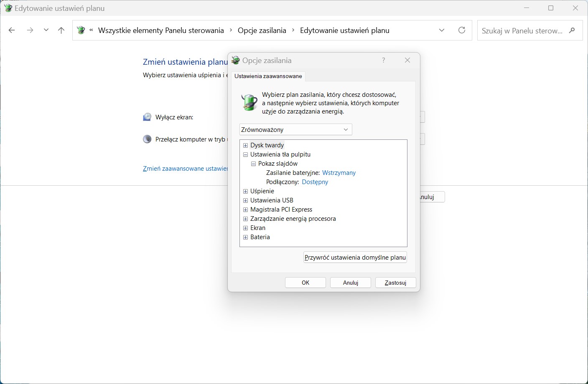
Task: Click Przywróć ustawienia domyślne planu button
Action: [x=355, y=258]
